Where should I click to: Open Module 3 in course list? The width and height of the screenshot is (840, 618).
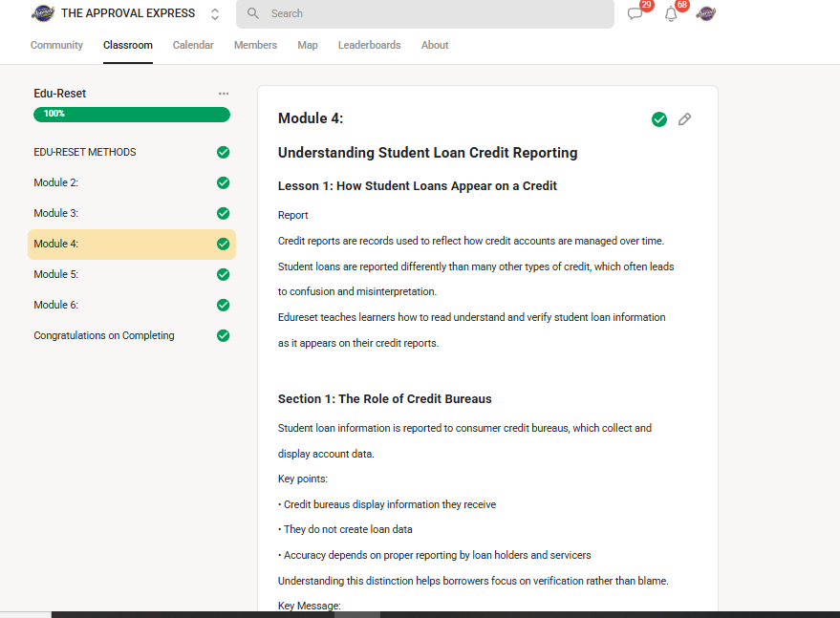coord(132,213)
